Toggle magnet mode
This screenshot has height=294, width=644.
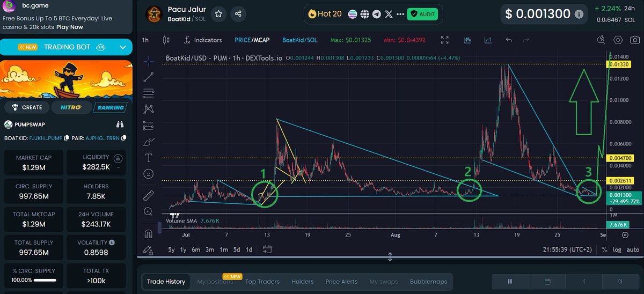[x=149, y=234]
